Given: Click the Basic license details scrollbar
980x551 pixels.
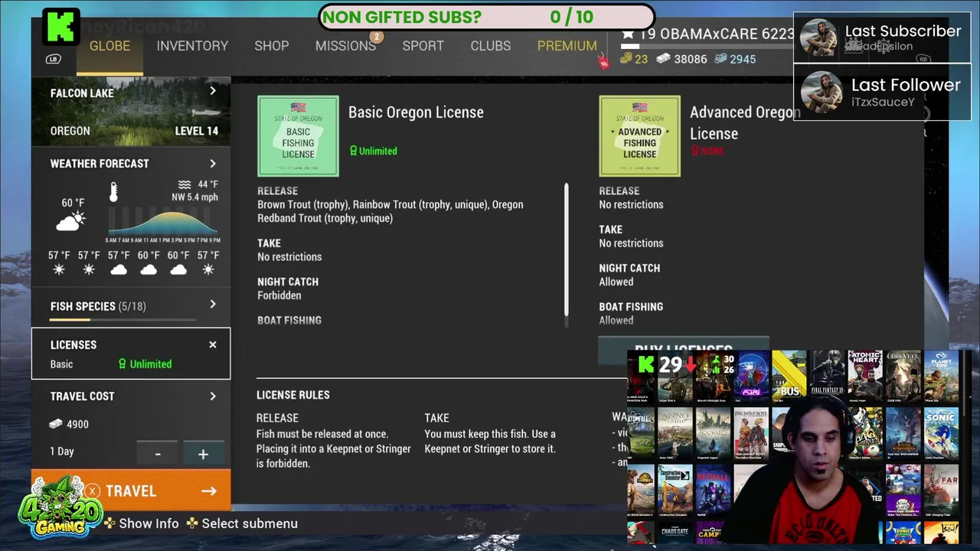Looking at the screenshot, I should [567, 249].
